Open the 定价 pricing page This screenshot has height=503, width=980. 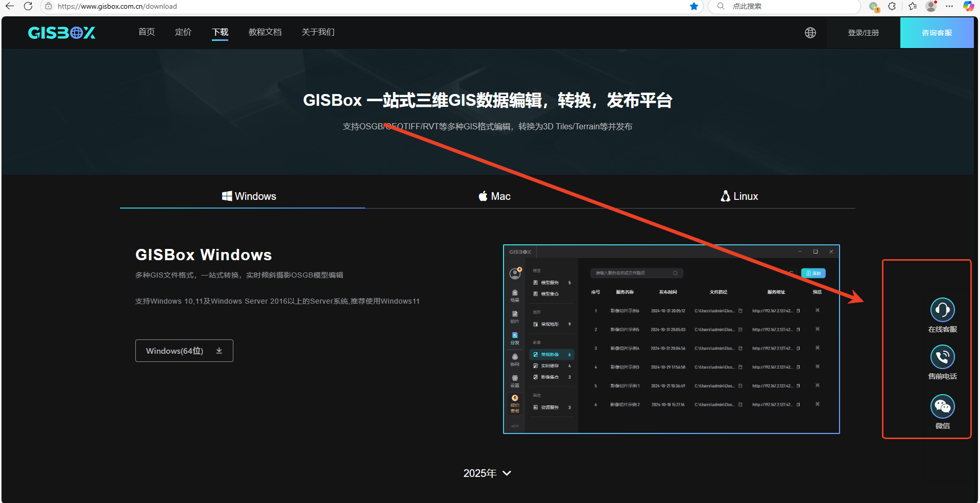[x=183, y=32]
